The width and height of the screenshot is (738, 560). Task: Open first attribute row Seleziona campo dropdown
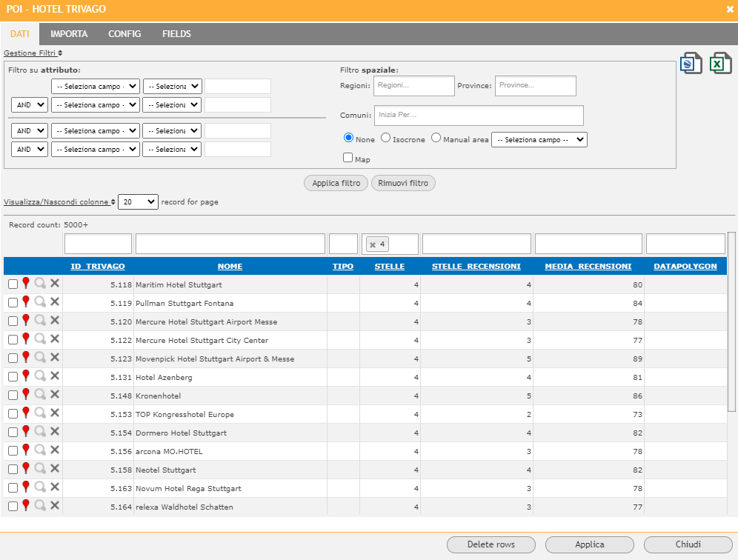tap(96, 86)
